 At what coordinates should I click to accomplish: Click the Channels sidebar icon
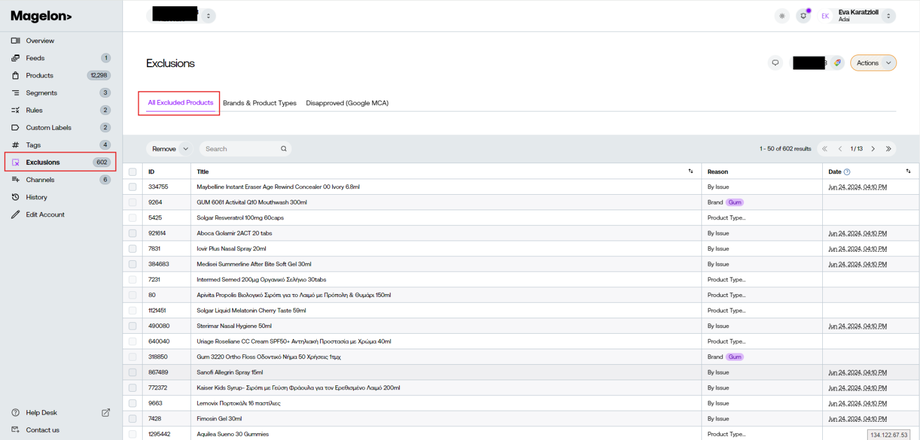16,180
